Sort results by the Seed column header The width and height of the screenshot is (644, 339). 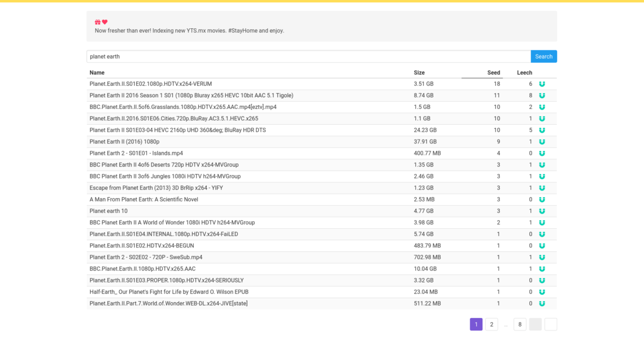coord(493,73)
